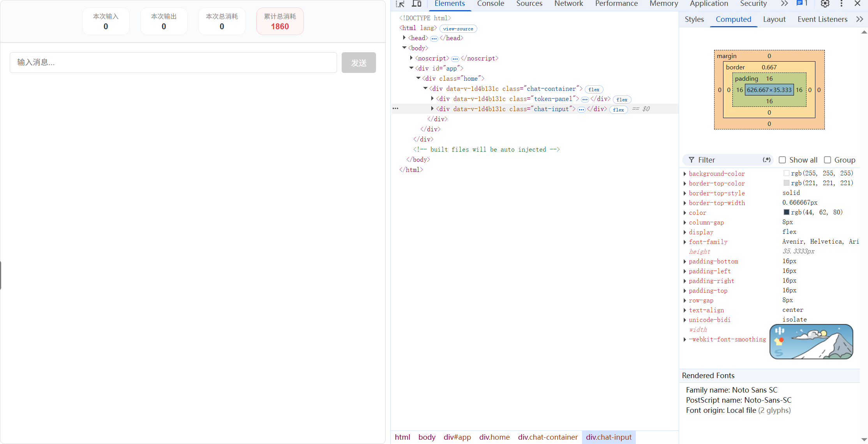
Task: Toggle flex badge on token-panel div
Action: (x=622, y=100)
